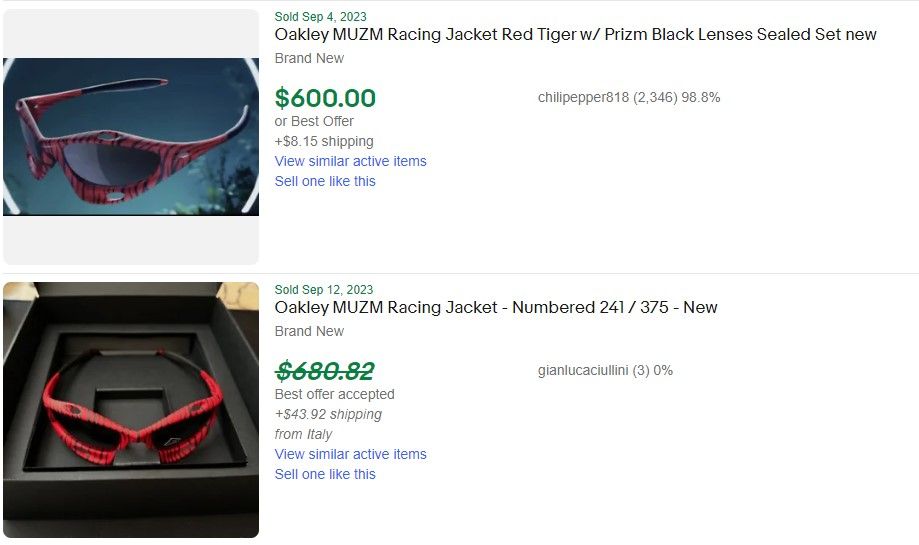
Task: Click the Best offer accepted text
Action: [334, 394]
